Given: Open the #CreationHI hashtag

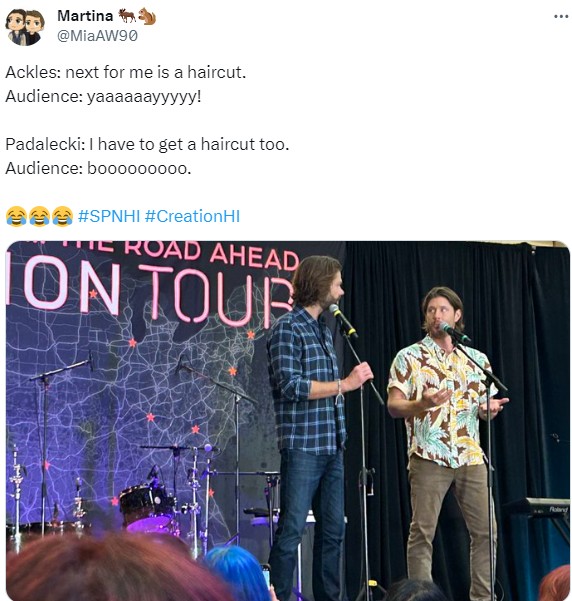Looking at the screenshot, I should point(192,216).
